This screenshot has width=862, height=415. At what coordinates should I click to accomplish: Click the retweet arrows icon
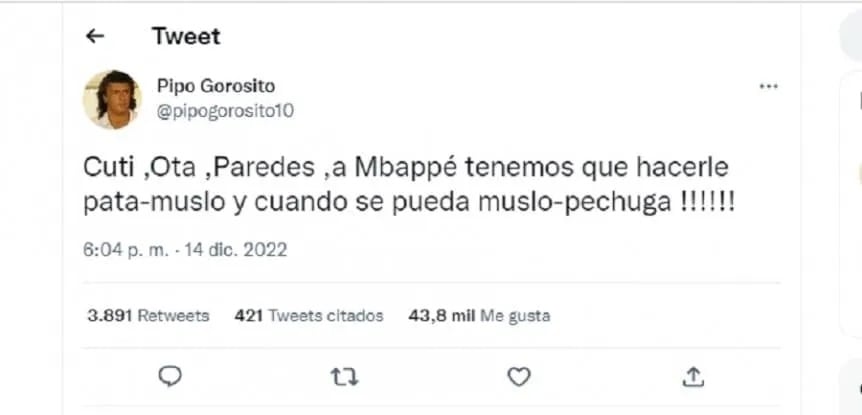tap(344, 377)
